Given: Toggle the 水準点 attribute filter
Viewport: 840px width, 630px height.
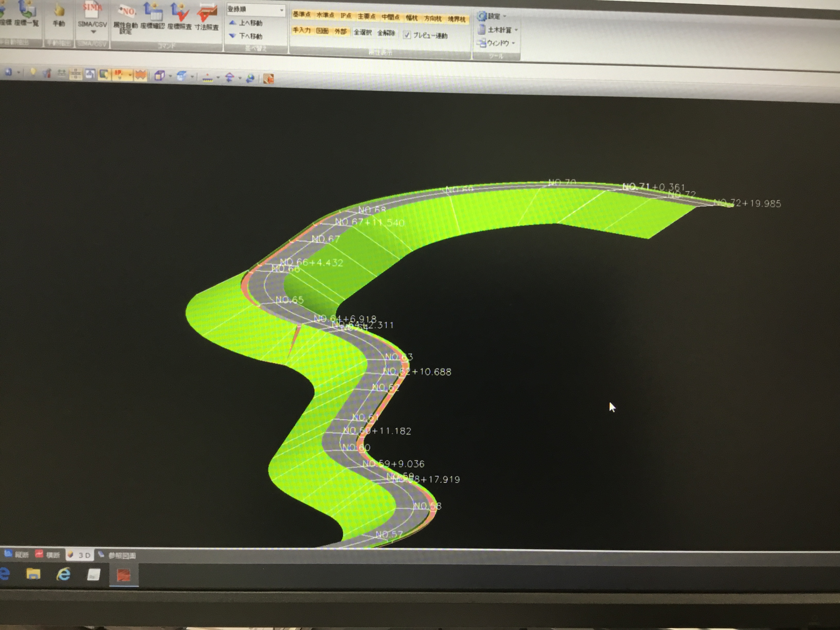Looking at the screenshot, I should click(326, 15).
